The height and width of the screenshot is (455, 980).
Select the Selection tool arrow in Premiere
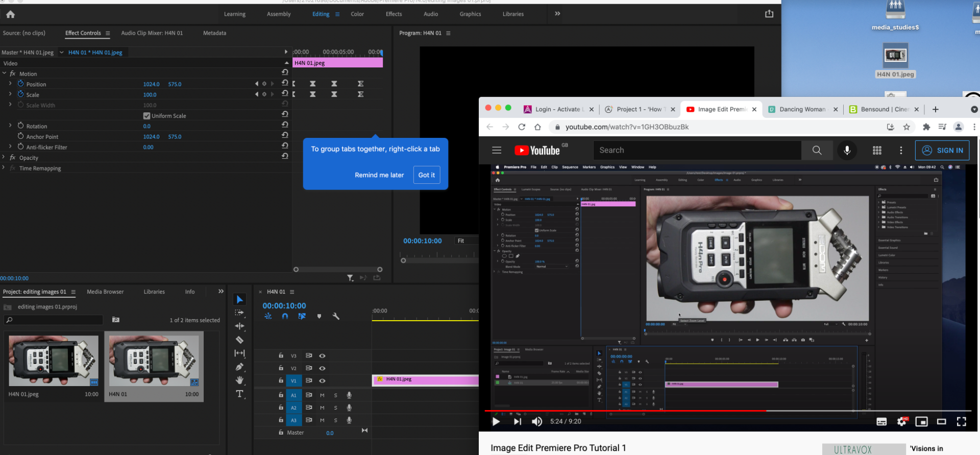point(239,299)
